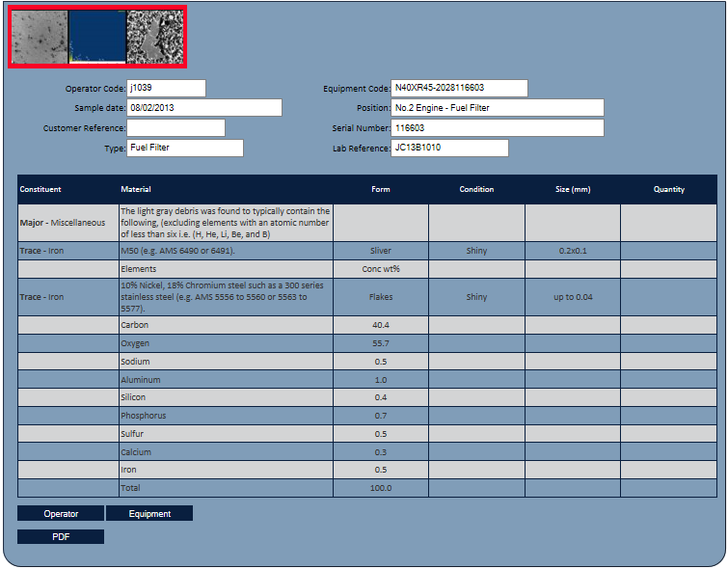The width and height of the screenshot is (728, 569).
Task: Select the 40.4 value cell
Action: 381,325
